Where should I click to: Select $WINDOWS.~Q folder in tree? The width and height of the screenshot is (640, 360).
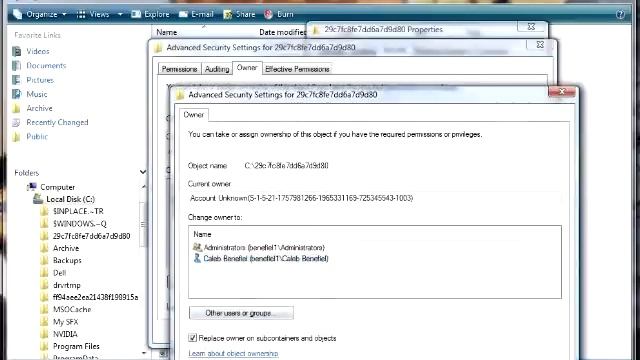click(x=80, y=224)
